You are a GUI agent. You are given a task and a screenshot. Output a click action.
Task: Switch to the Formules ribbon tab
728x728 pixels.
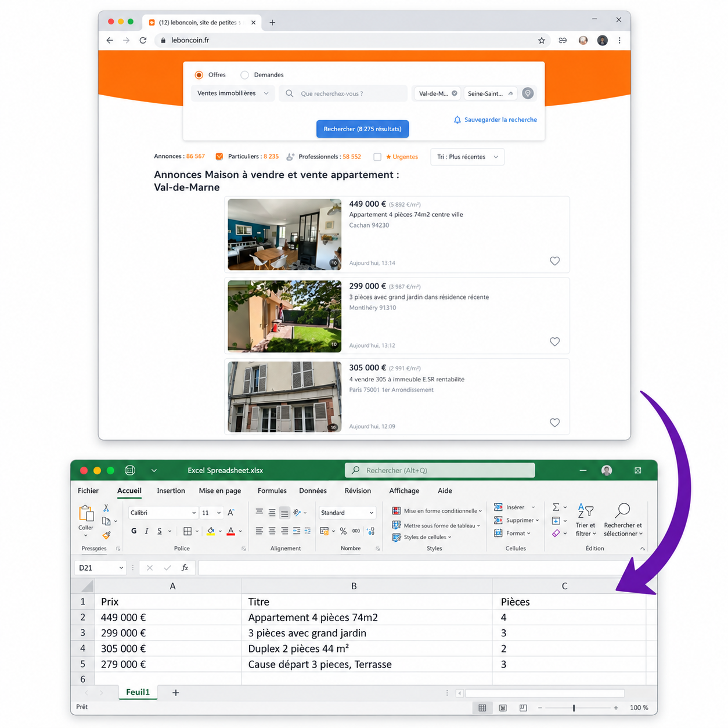[x=272, y=491]
